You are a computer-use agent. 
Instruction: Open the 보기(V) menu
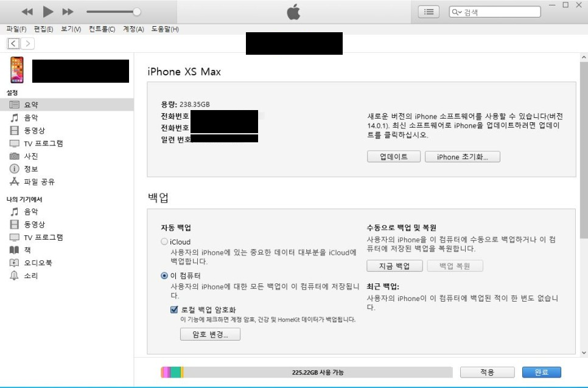[x=71, y=29]
